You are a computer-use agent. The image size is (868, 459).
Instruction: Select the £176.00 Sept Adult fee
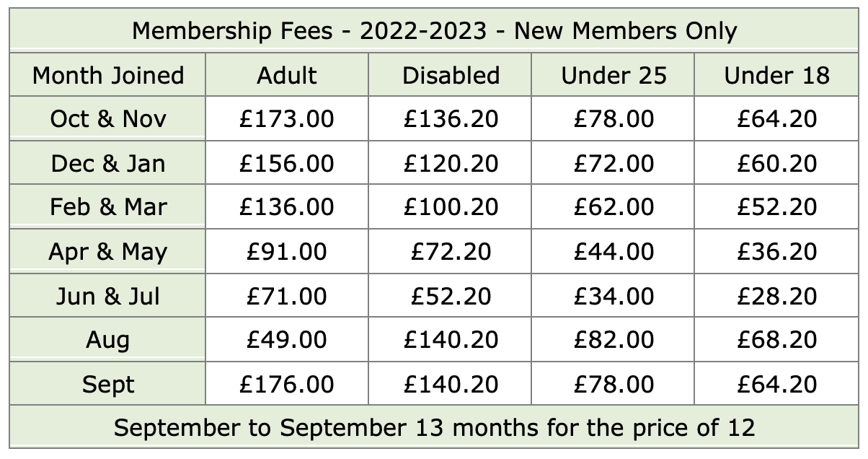287,384
